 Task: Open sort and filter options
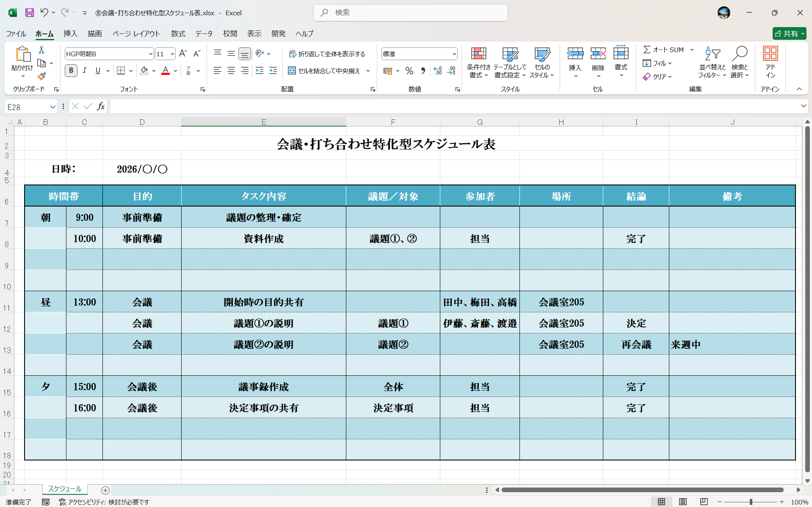(712, 62)
